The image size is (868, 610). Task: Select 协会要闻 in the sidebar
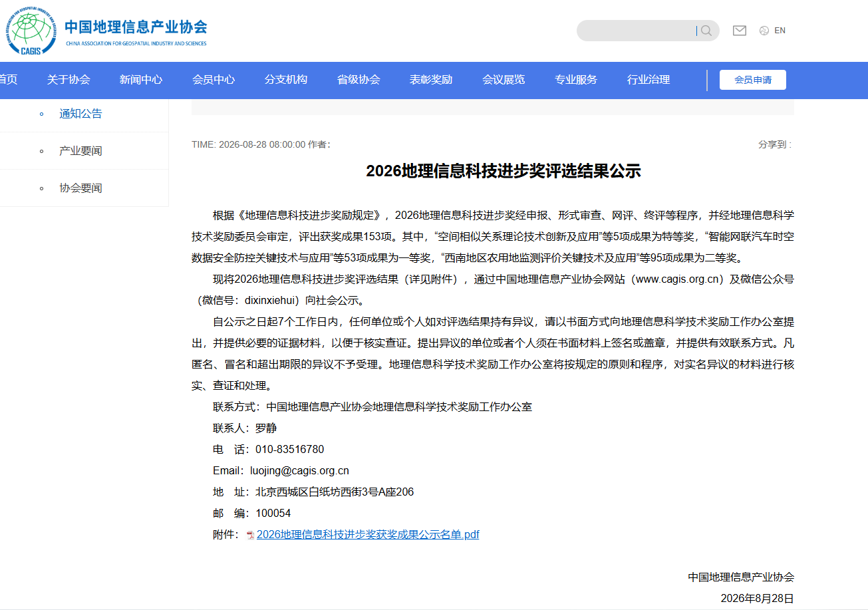80,188
